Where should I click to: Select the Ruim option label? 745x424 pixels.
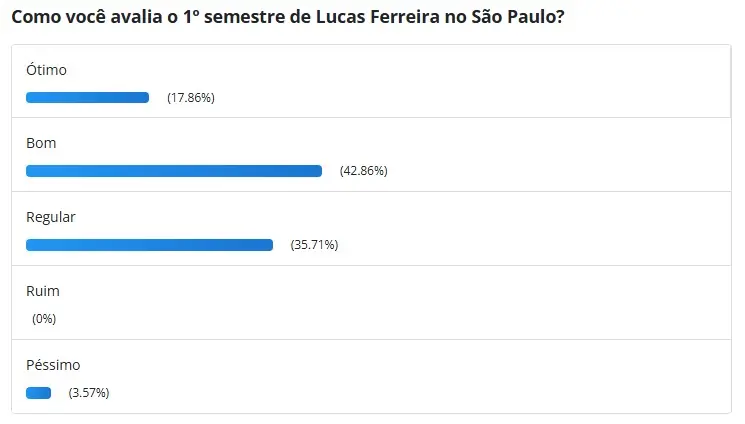[x=43, y=291]
